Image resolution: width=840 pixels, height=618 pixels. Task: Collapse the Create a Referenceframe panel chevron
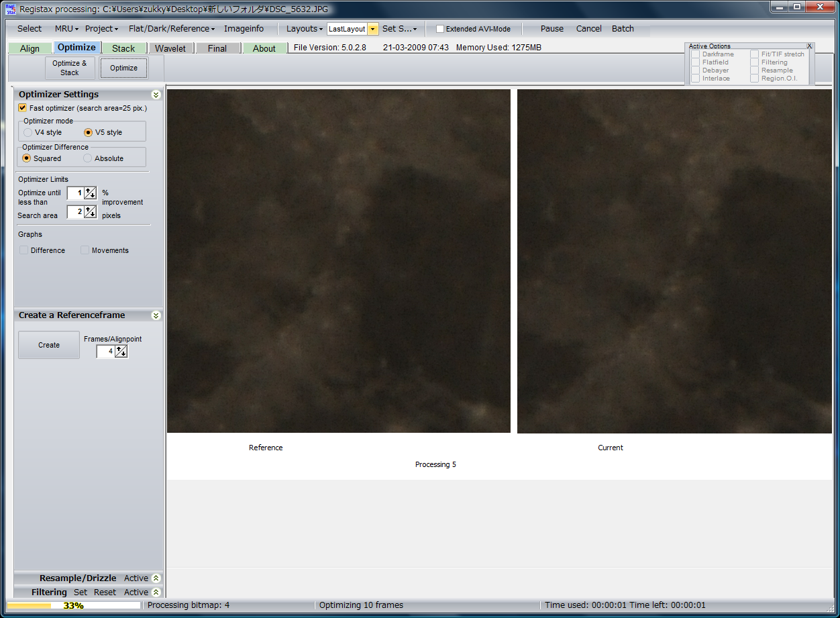coord(156,315)
